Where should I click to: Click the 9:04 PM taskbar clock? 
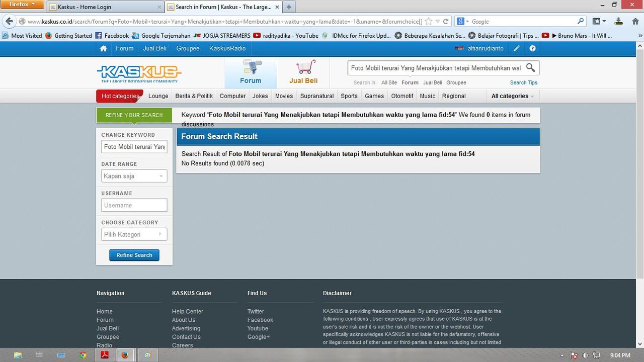(620, 355)
